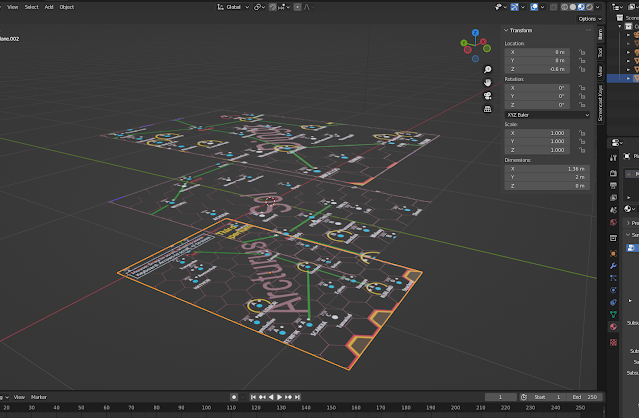Image resolution: width=639 pixels, height=418 pixels.
Task: Toggle the snapping magnet
Action: click(273, 7)
